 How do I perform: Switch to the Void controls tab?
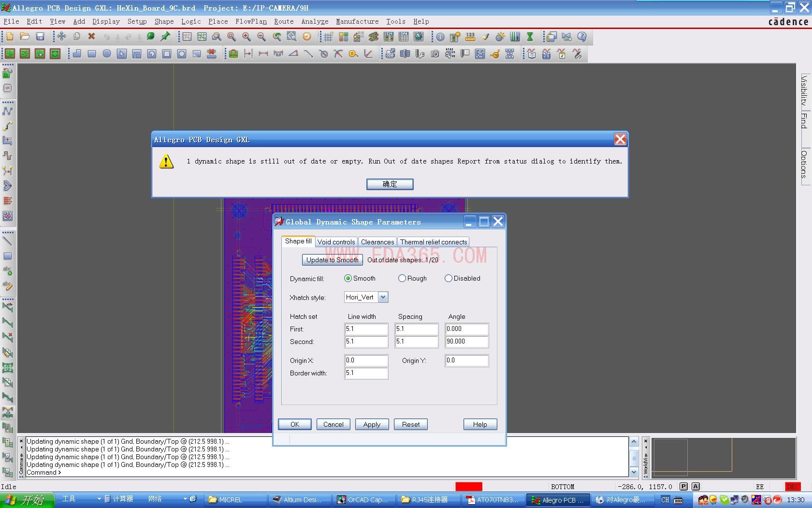pos(336,242)
